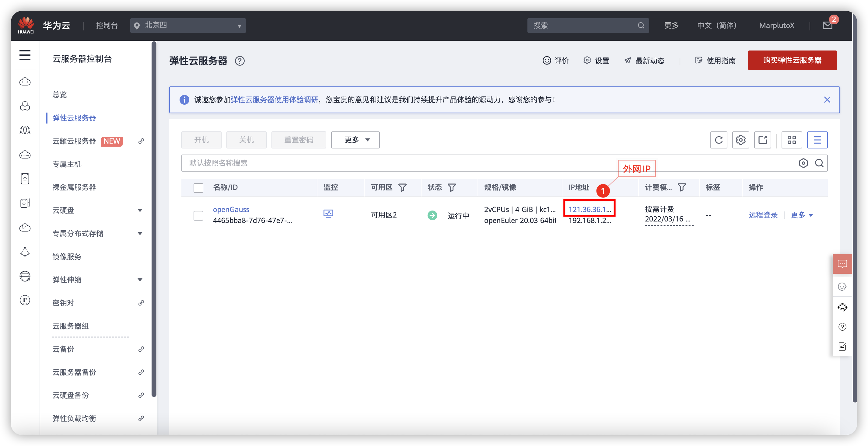The height and width of the screenshot is (446, 868).
Task: Click the 购买弹性云服务器 button
Action: 792,60
